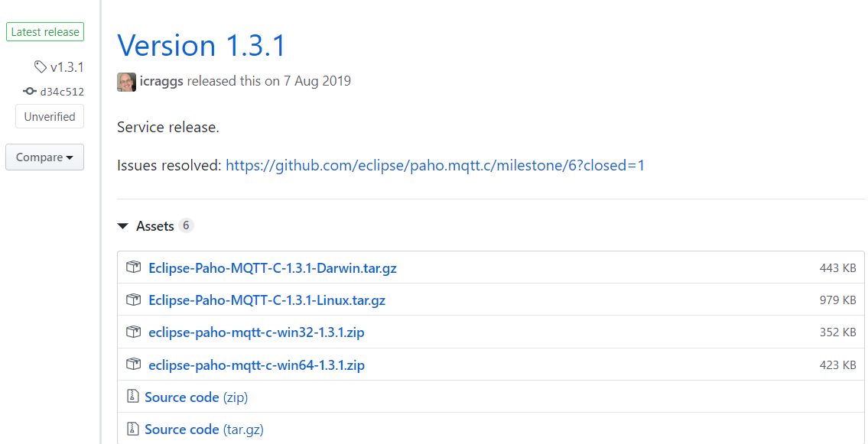Click package icon for Linux tar.gz
Screen dimensions: 868x444
point(133,300)
